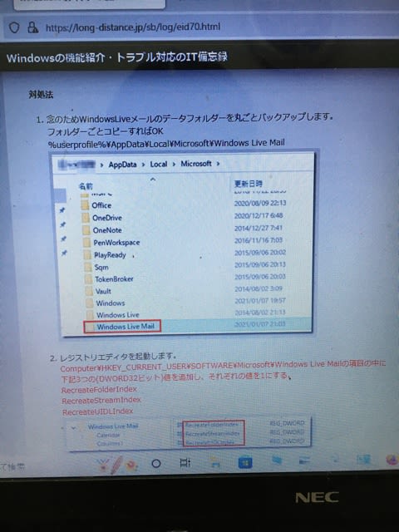Open Microsoft Store from the taskbar
The image size is (399, 532).
[x=245, y=463]
